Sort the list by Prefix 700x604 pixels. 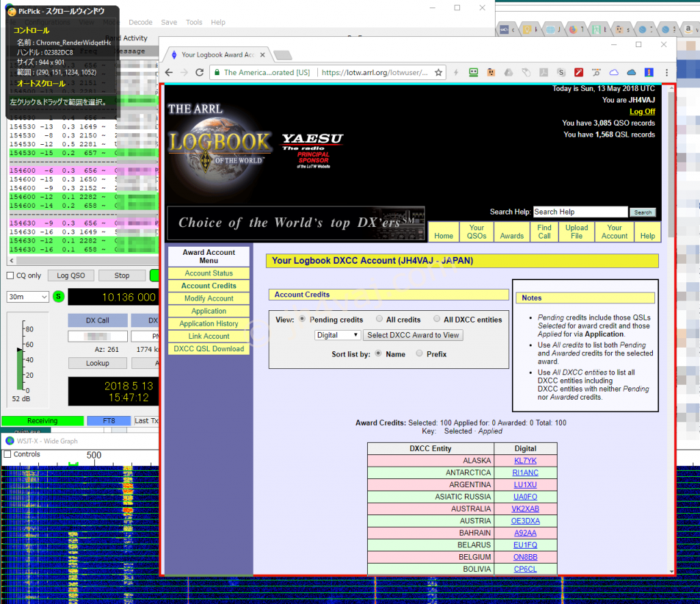tap(419, 353)
